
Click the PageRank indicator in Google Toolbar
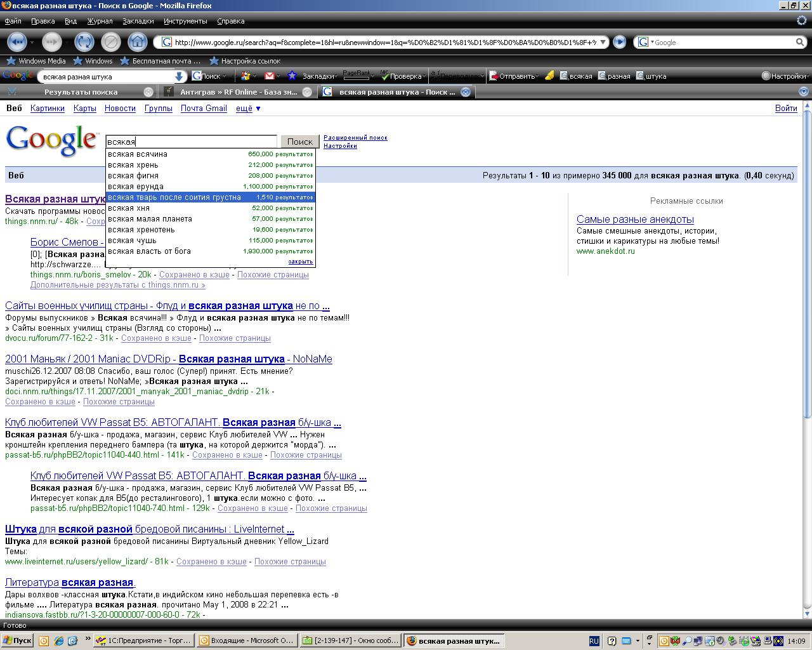coord(357,75)
